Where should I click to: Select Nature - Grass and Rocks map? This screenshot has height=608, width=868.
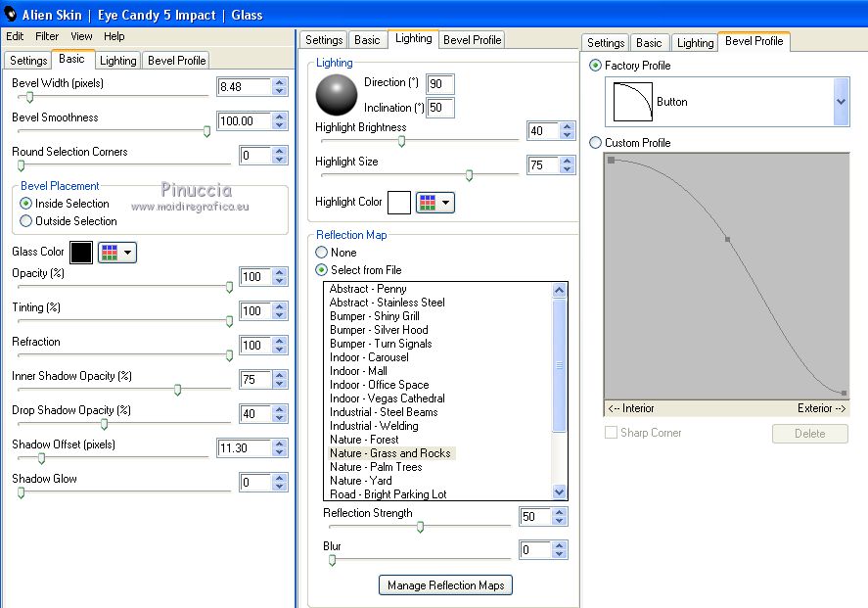(x=390, y=453)
